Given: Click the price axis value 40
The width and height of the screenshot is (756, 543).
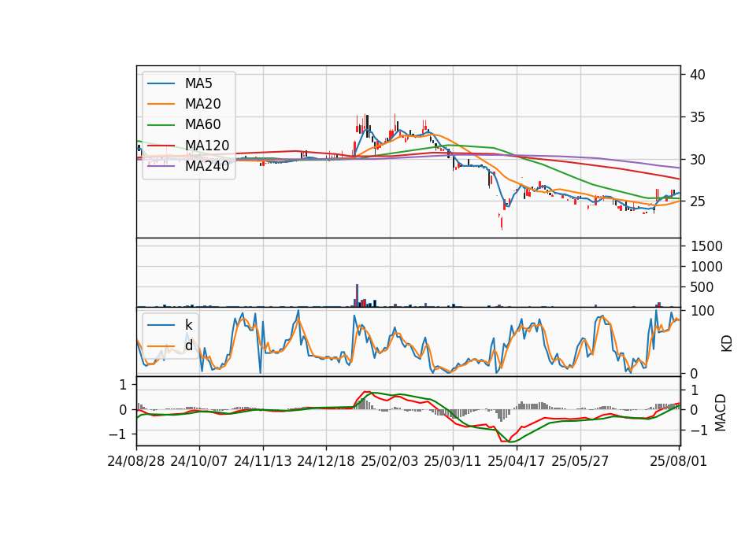Looking at the screenshot, I should point(697,75).
